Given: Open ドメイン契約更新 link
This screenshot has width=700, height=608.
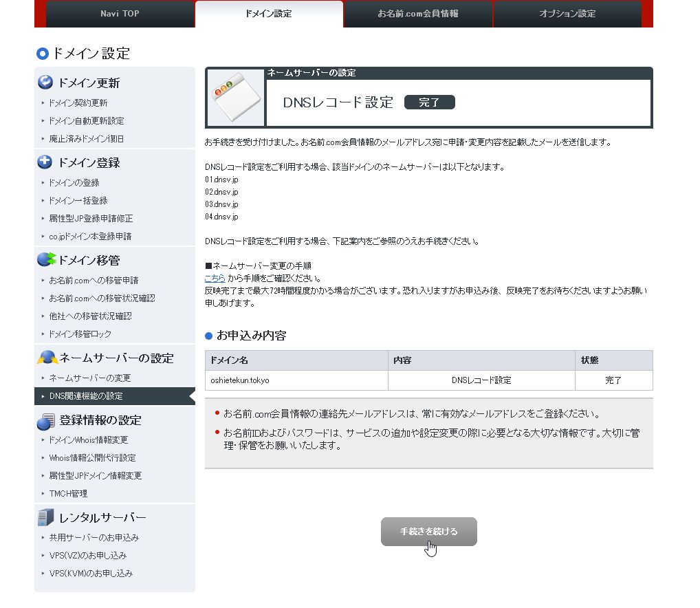Looking at the screenshot, I should click(x=78, y=102).
